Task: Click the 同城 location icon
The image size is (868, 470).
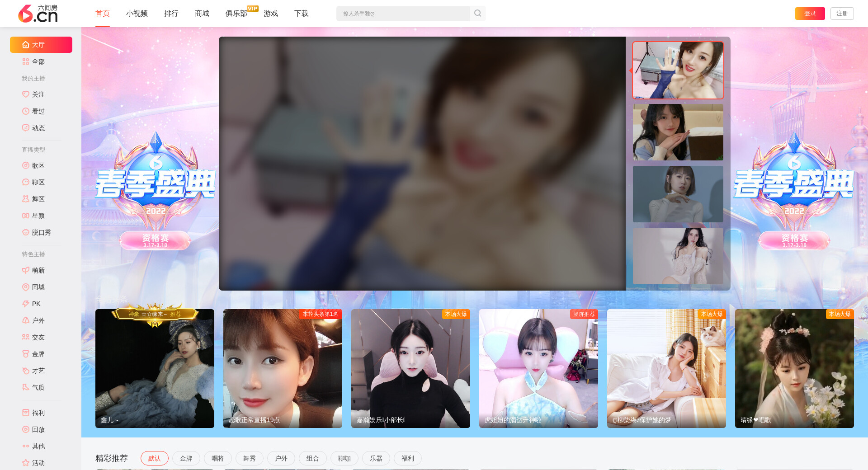Action: click(26, 287)
